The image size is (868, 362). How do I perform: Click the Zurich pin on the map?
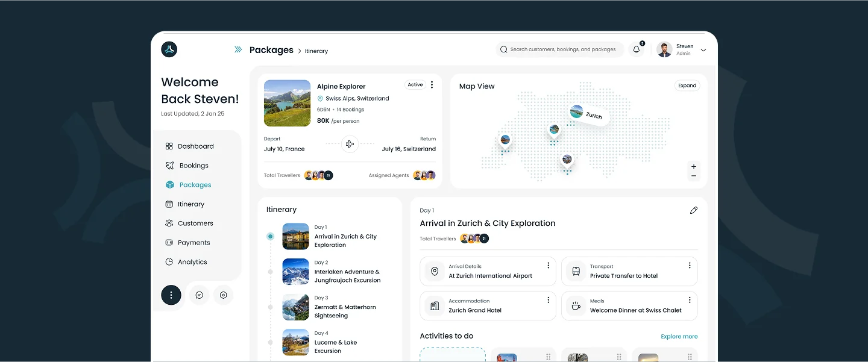point(589,114)
